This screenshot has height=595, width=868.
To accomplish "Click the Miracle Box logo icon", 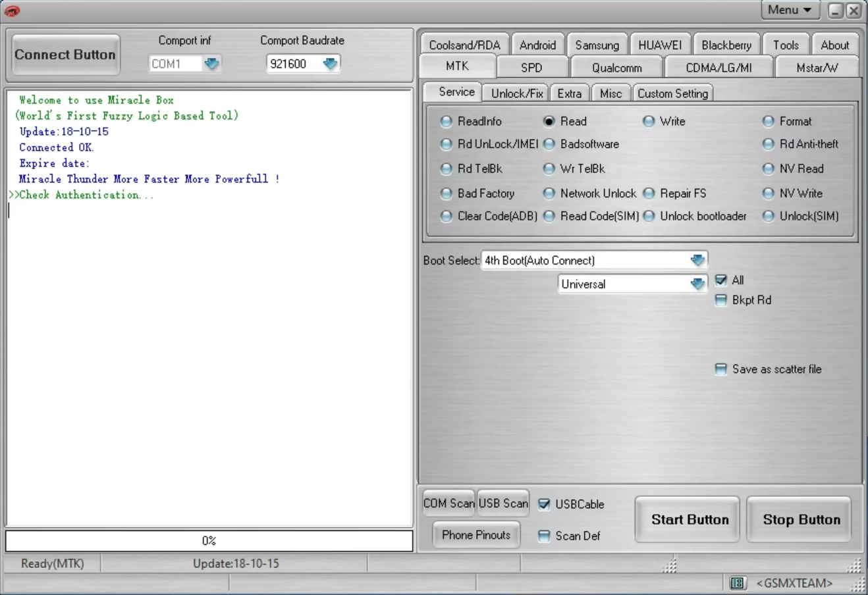I will click(12, 11).
